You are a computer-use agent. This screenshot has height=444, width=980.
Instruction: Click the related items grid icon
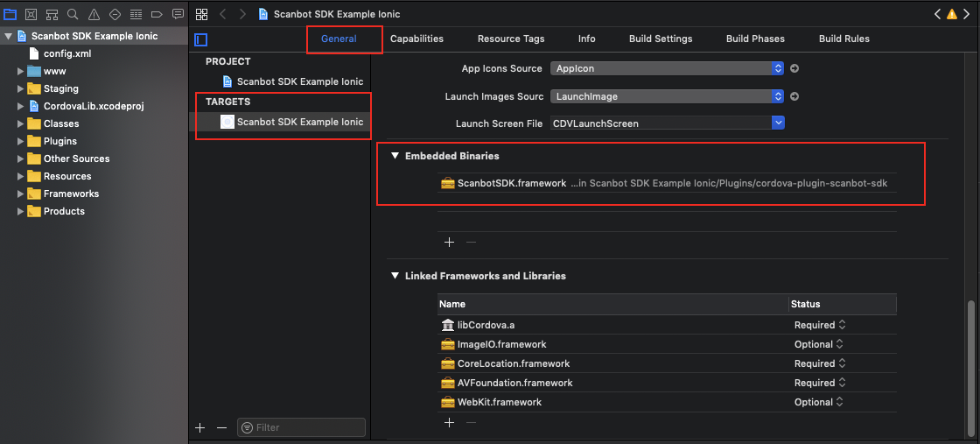point(201,14)
